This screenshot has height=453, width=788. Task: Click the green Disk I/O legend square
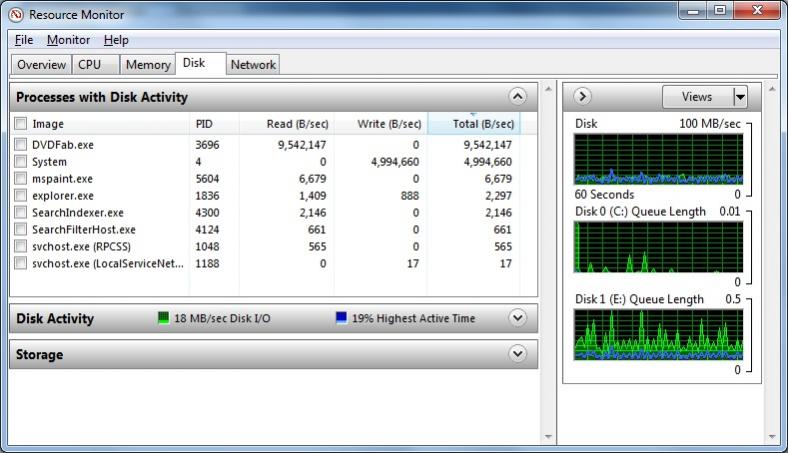click(x=163, y=318)
